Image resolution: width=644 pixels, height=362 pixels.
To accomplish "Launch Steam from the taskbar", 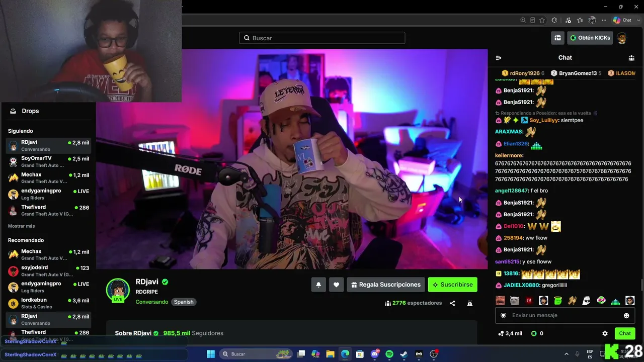I will click(404, 354).
